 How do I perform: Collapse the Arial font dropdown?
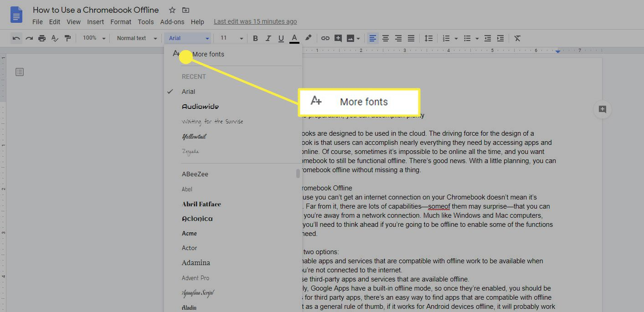(x=188, y=38)
